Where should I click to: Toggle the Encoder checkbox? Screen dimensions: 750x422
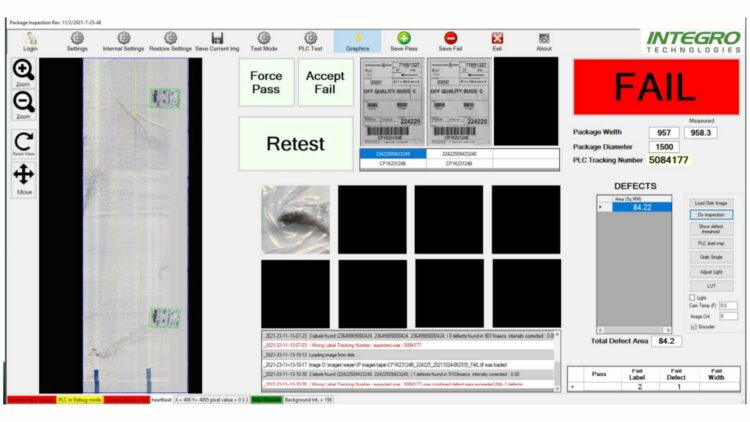click(694, 327)
